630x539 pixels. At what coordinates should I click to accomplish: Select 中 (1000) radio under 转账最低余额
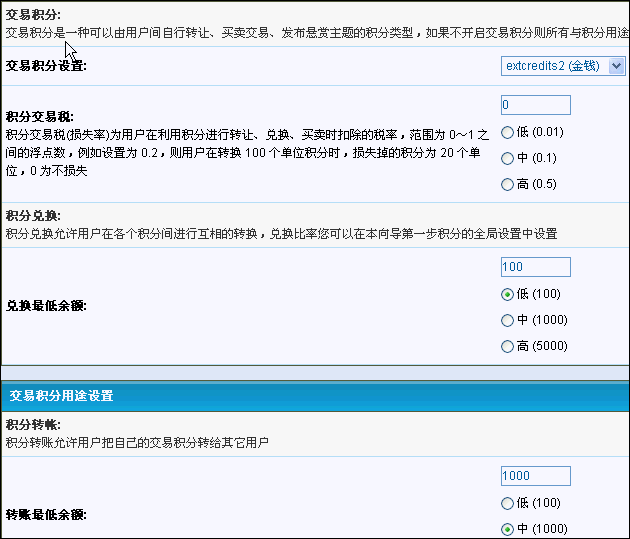pyautogui.click(x=508, y=529)
